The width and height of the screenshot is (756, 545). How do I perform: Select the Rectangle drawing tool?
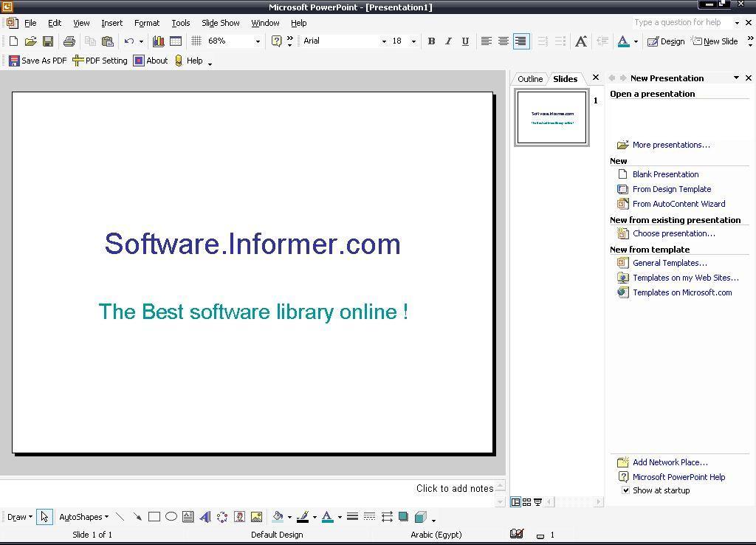pyautogui.click(x=154, y=517)
